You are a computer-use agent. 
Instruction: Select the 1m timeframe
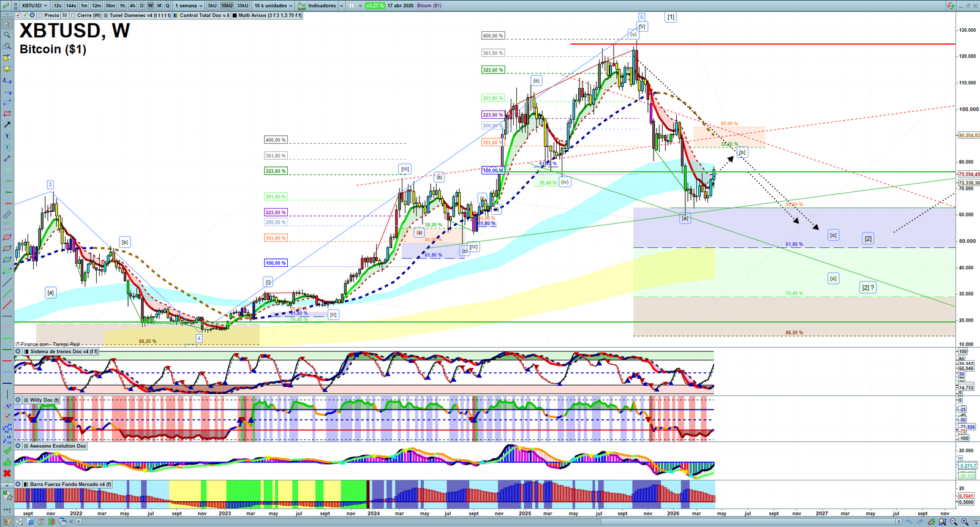click(x=84, y=6)
